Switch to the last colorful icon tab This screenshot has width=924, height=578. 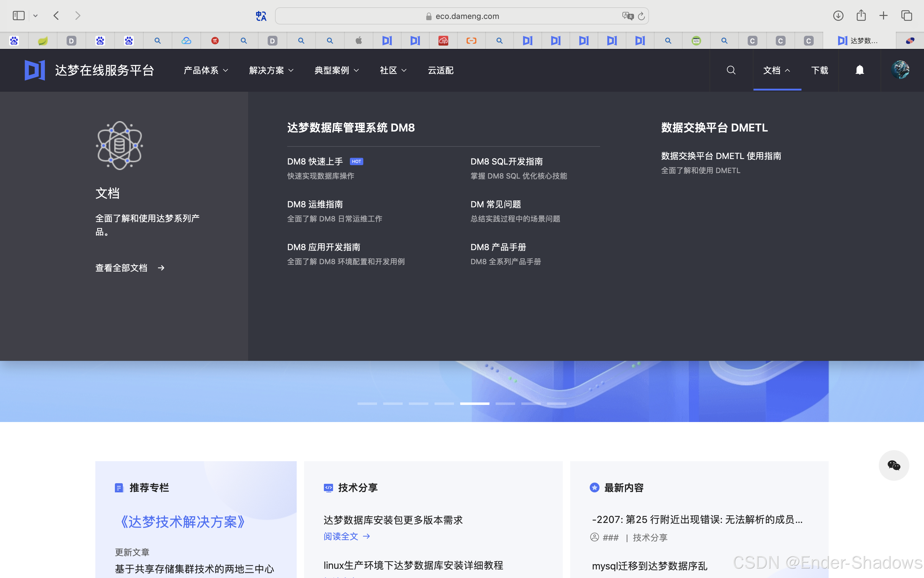[910, 40]
